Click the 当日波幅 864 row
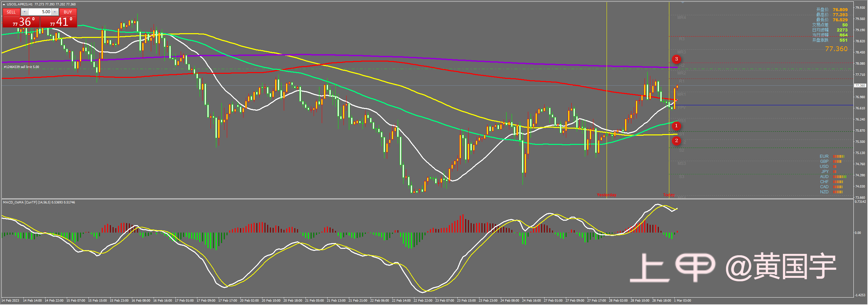This screenshot has width=868, height=305. point(830,35)
